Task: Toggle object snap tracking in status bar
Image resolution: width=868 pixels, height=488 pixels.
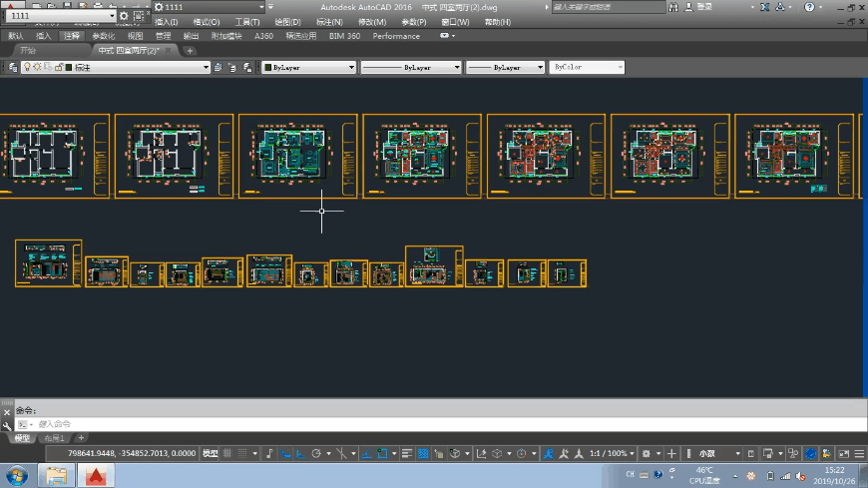Action: click(366, 454)
